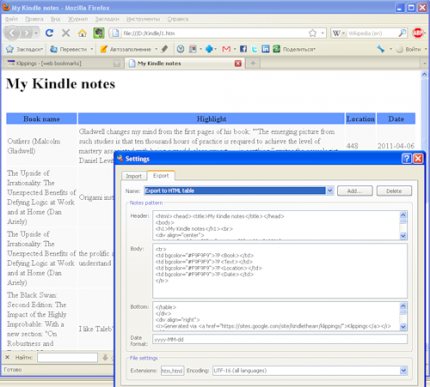The width and height of the screenshot is (430, 387).
Task: Click the Найти find text box
Action: click(67, 357)
